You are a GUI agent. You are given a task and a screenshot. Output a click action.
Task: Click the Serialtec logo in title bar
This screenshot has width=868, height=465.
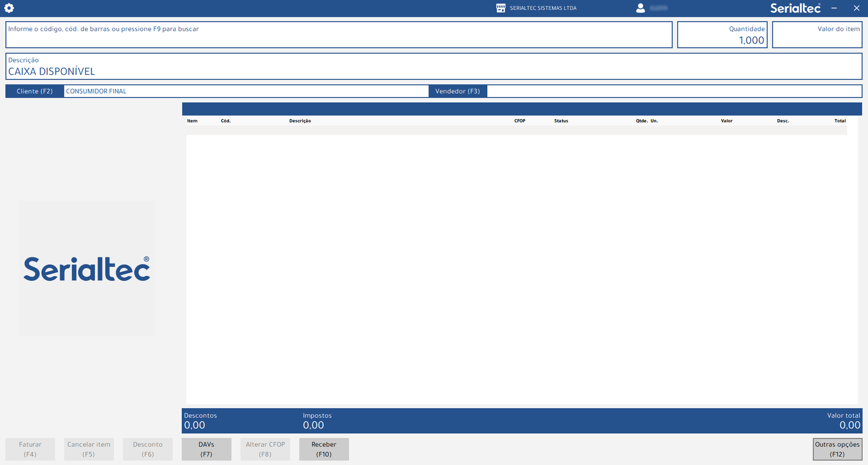point(795,8)
